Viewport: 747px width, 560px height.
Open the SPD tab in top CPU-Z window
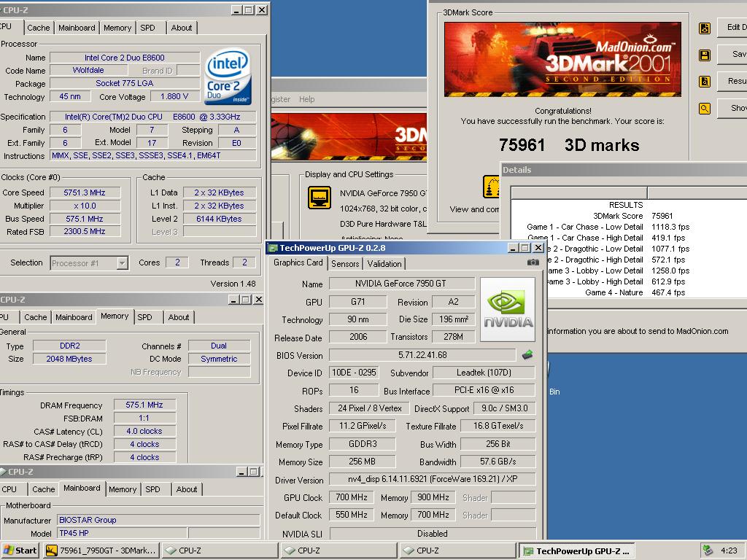(147, 28)
